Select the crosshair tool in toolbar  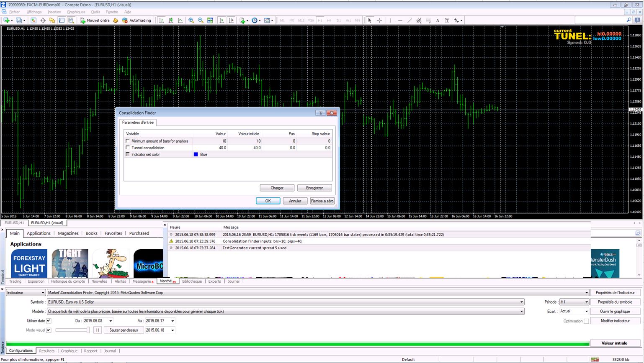[379, 20]
